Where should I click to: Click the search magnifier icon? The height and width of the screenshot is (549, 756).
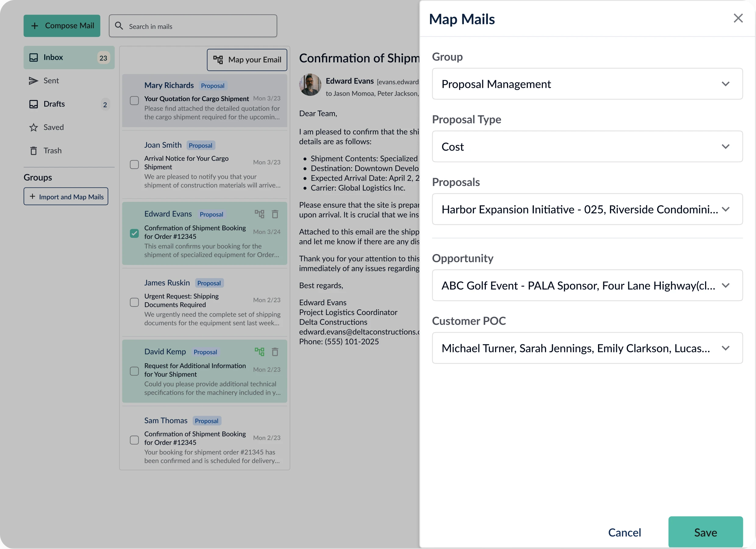(119, 26)
